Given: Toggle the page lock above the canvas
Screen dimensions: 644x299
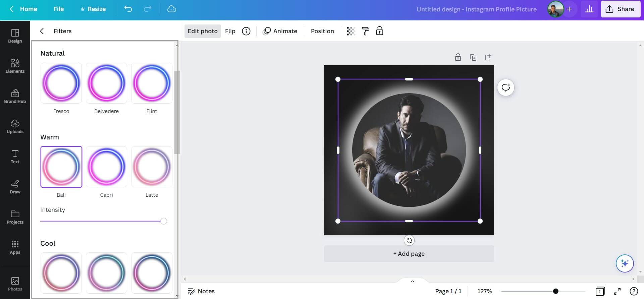Looking at the screenshot, I should pyautogui.click(x=458, y=57).
